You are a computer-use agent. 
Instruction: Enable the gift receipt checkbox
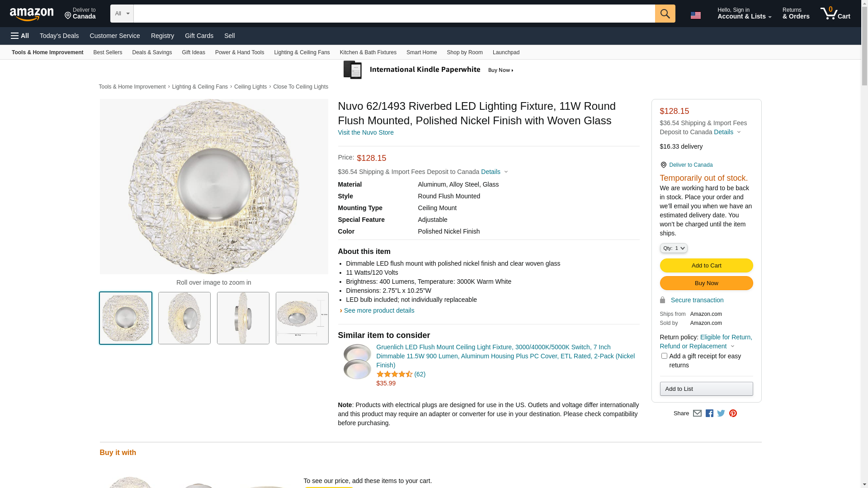point(664,356)
